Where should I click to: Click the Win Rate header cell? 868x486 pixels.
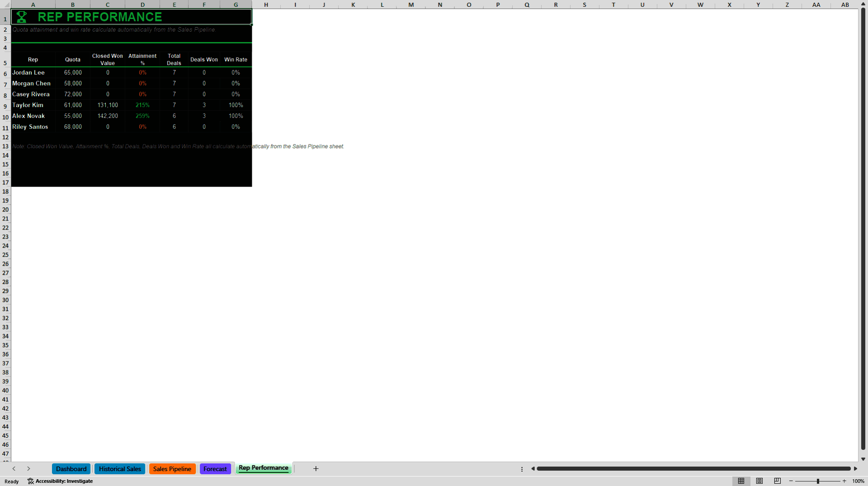pyautogui.click(x=236, y=59)
